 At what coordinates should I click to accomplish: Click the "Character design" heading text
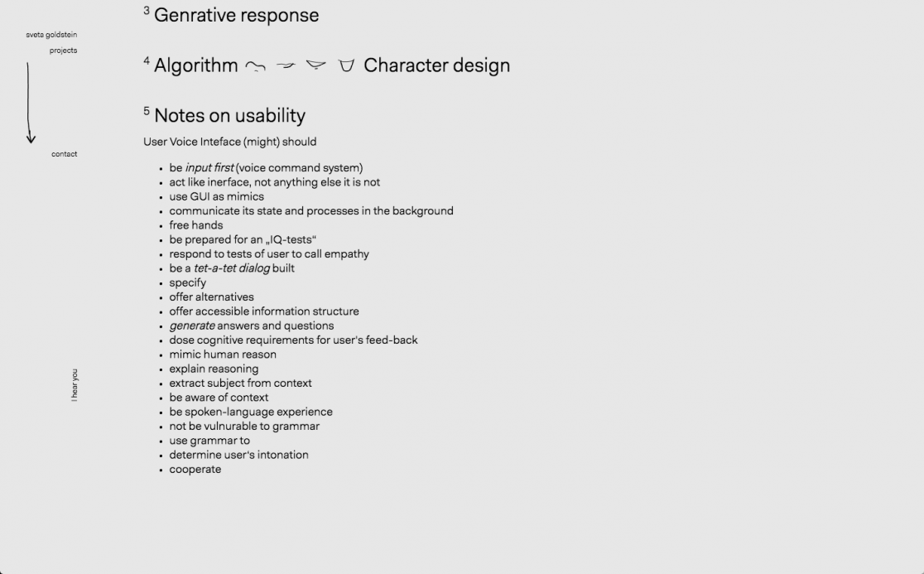436,65
